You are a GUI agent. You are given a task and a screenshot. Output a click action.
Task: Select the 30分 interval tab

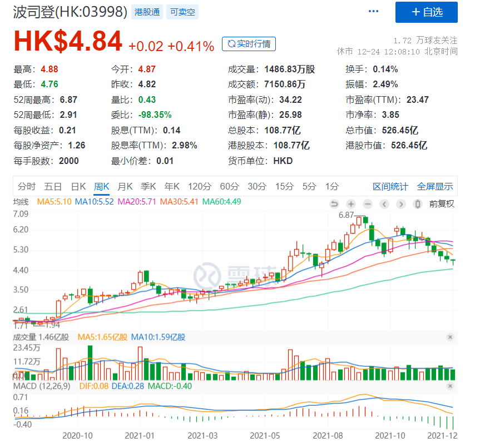click(x=257, y=186)
